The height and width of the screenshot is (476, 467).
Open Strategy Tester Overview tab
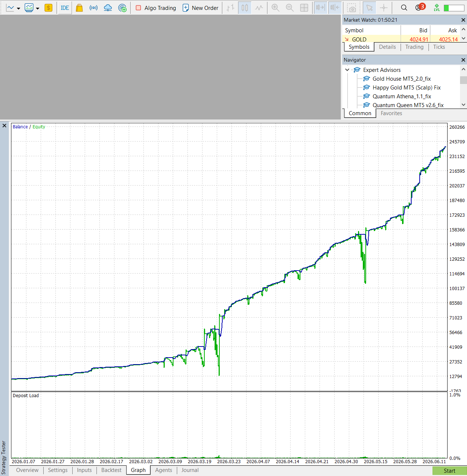27,470
